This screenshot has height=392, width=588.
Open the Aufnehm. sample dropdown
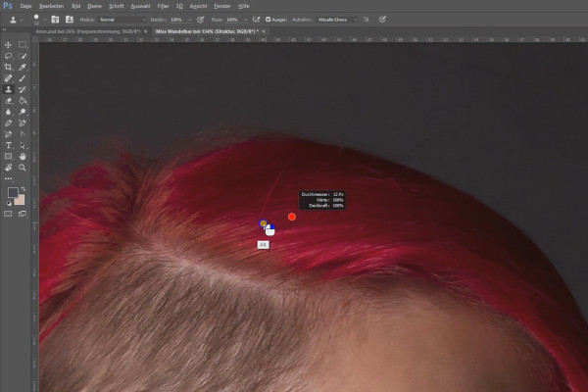click(337, 20)
